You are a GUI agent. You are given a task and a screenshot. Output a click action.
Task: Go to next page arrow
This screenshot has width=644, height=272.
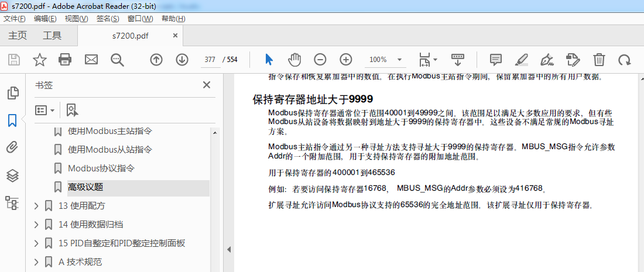tap(181, 60)
